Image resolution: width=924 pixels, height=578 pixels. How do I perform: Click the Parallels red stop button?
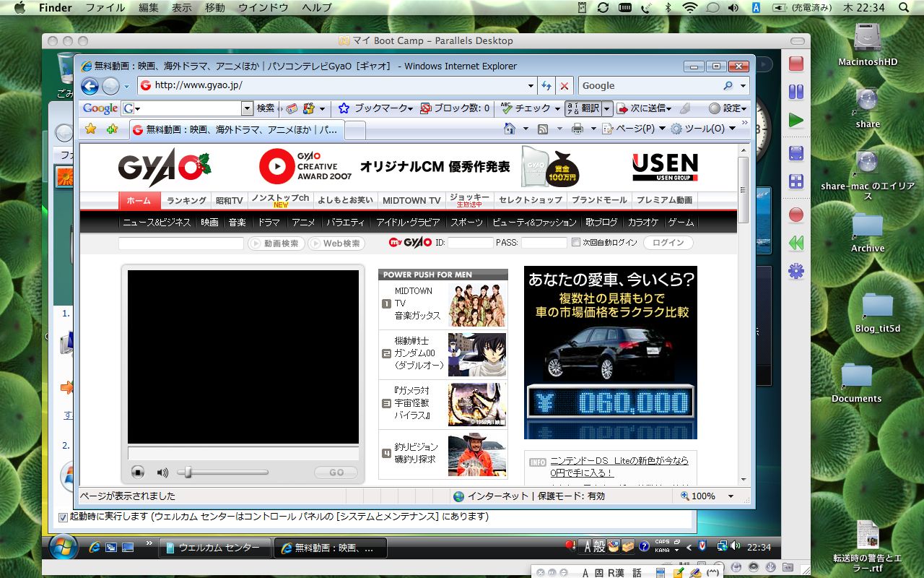(796, 64)
